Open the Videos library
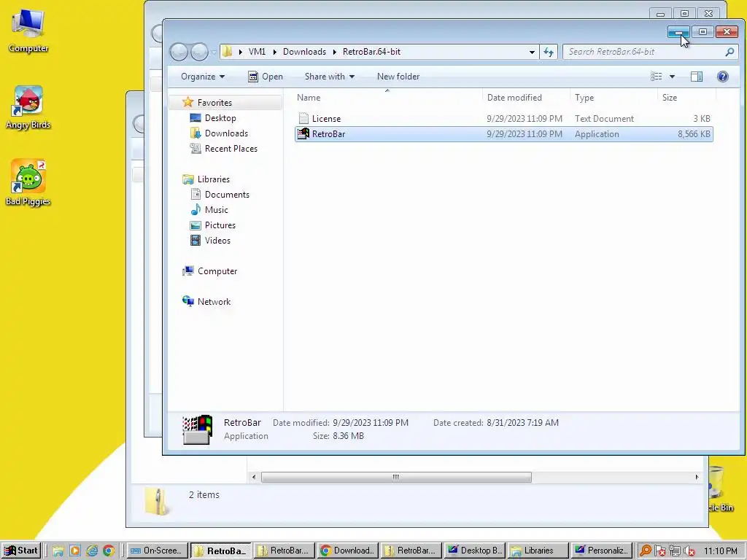This screenshot has height=560, width=747. point(217,241)
